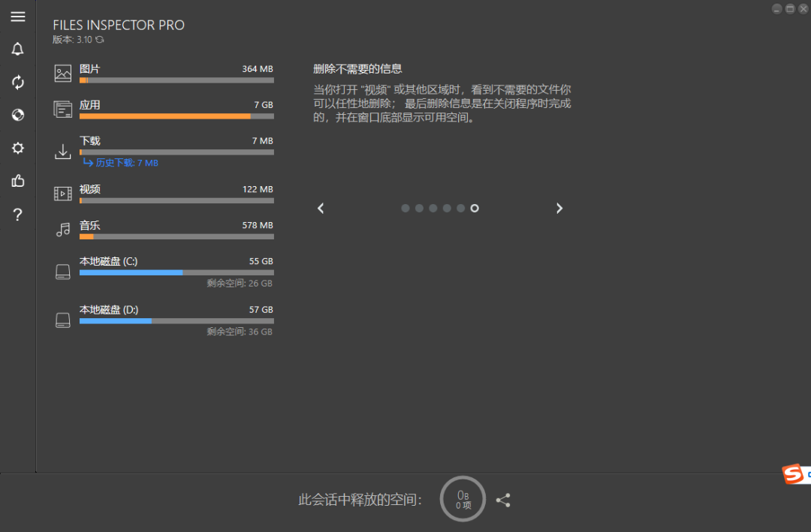The width and height of the screenshot is (811, 532).
Task: Click the Sogou input method icon
Action: click(793, 473)
